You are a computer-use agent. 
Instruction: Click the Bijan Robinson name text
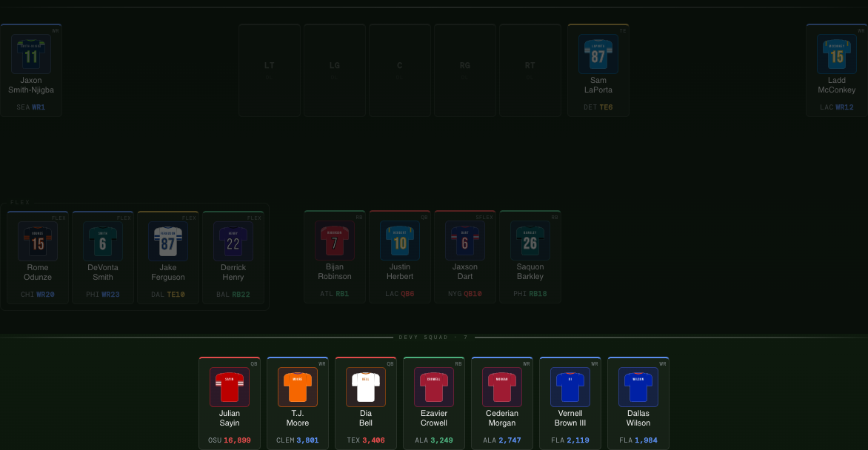pos(334,272)
